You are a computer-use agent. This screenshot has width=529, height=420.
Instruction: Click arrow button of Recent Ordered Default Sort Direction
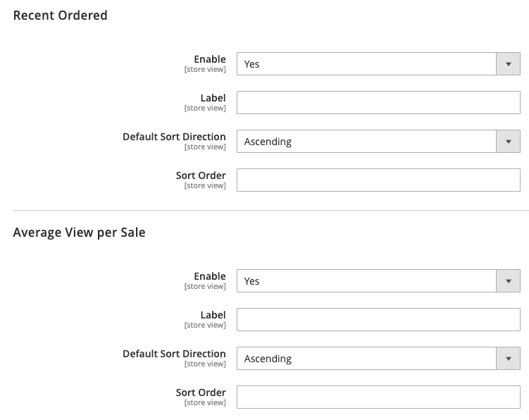508,142
